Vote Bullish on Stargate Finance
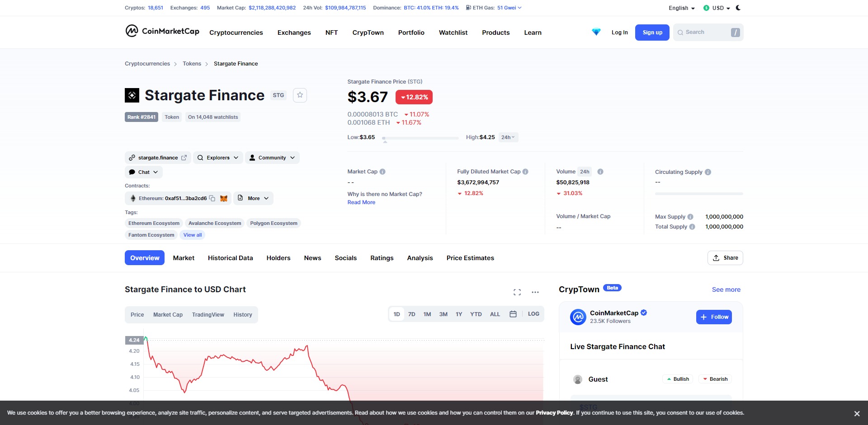 [678, 379]
